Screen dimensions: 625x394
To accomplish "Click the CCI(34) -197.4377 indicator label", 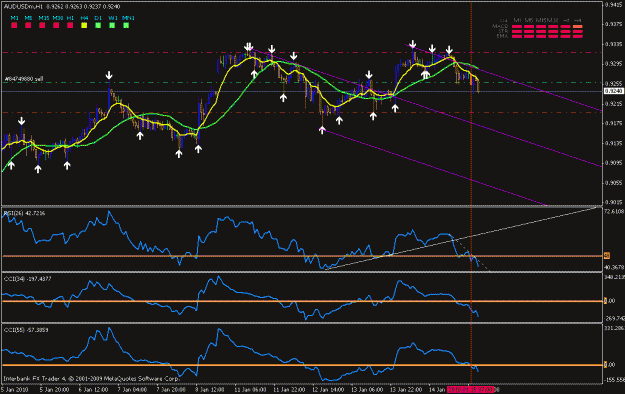I will tap(28, 279).
